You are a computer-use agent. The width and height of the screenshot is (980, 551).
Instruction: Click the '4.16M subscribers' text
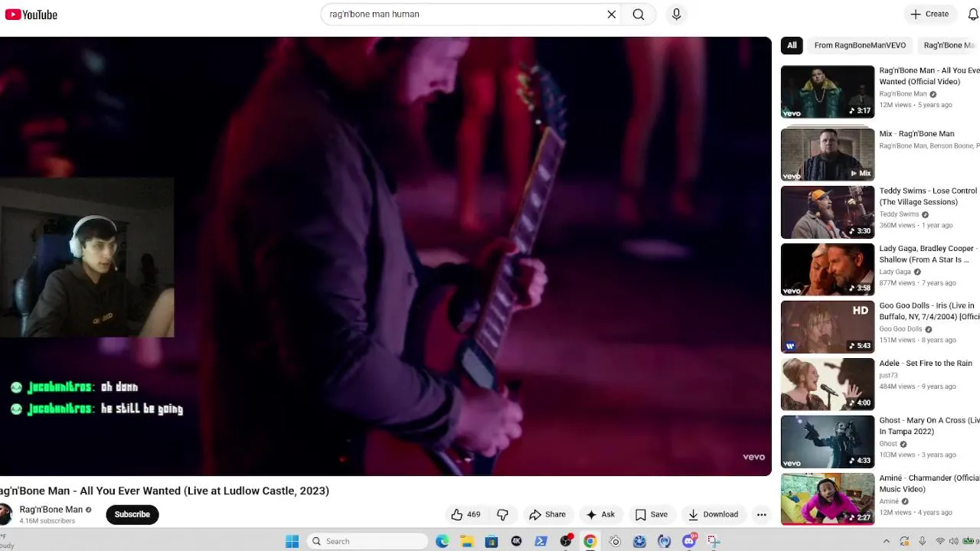[x=47, y=521]
